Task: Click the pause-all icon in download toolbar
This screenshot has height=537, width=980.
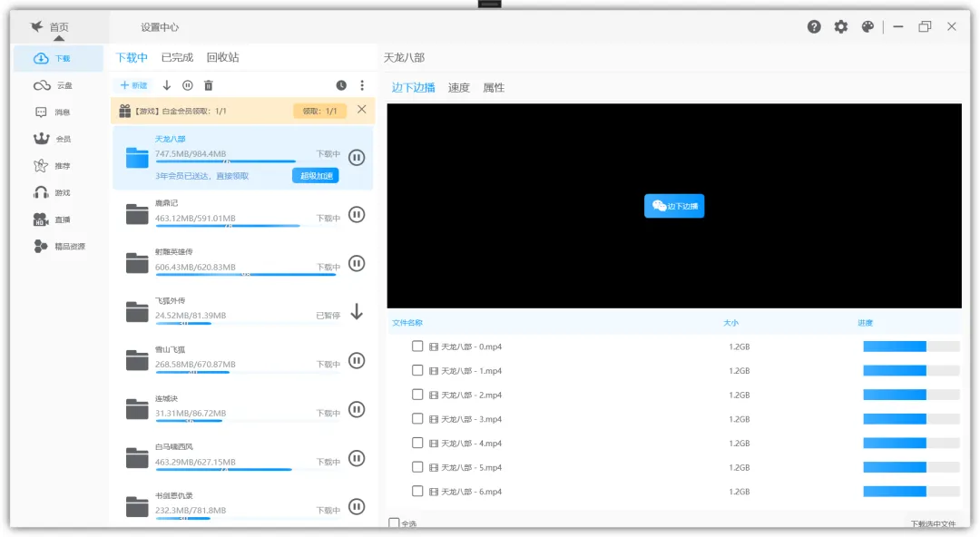Action: [x=188, y=85]
